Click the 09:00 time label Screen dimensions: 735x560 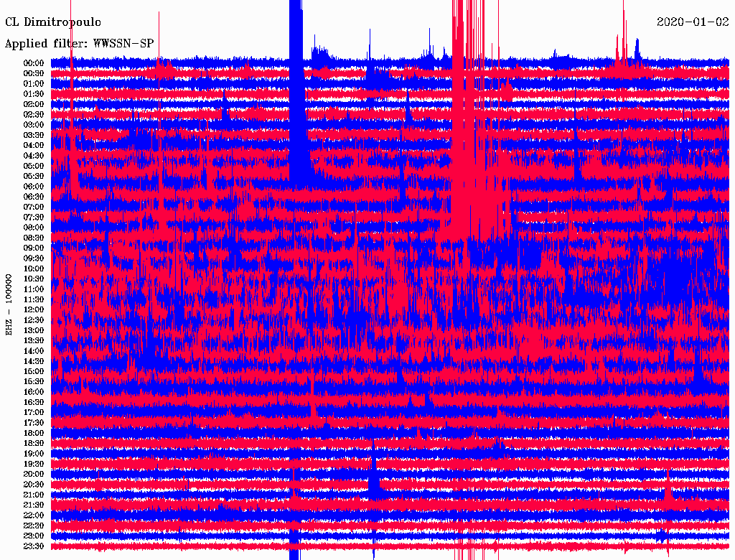[34, 248]
